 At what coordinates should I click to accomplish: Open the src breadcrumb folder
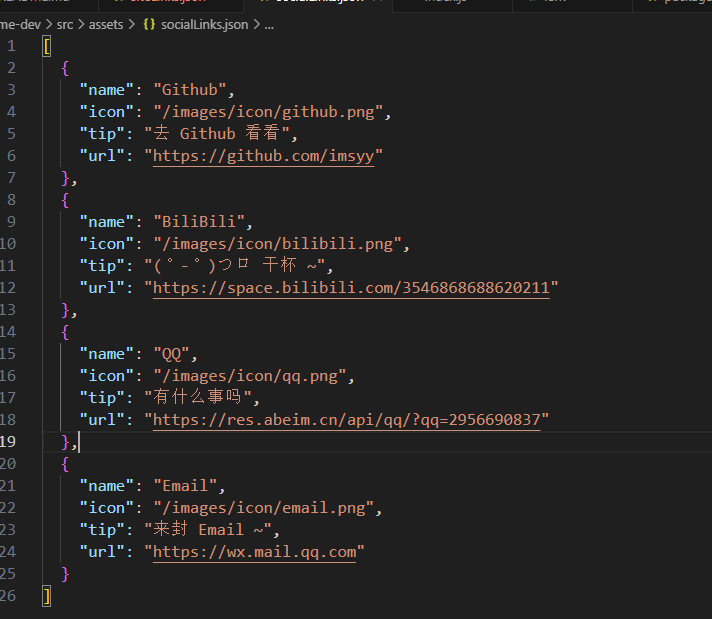point(65,25)
